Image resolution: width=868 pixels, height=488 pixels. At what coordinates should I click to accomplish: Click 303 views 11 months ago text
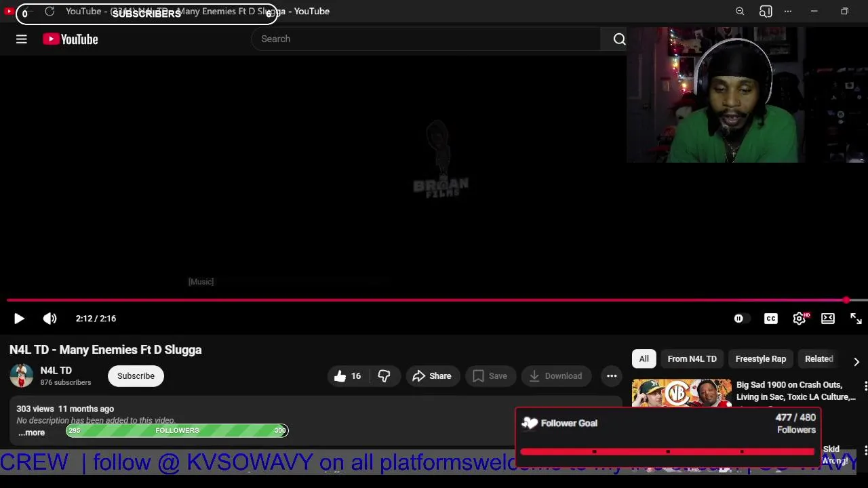click(x=65, y=409)
